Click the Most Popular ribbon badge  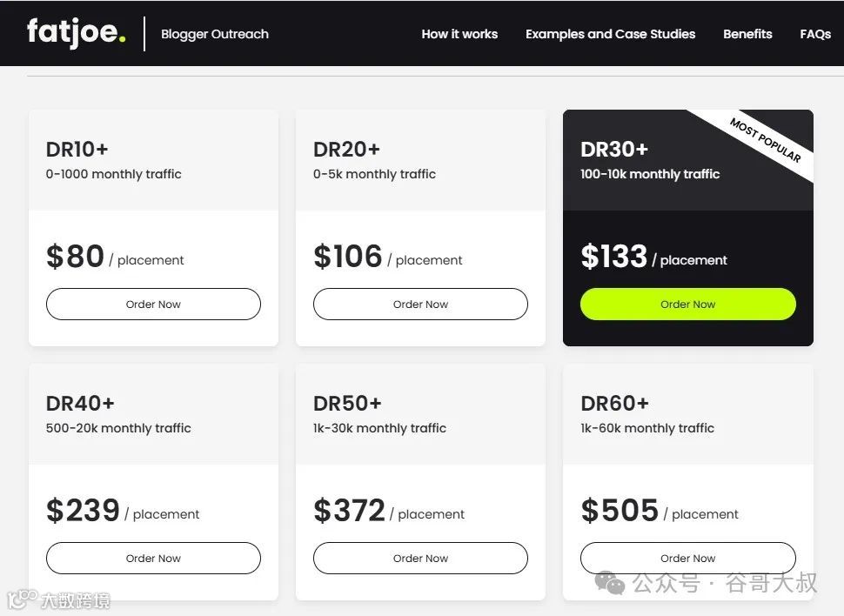pyautogui.click(x=765, y=140)
